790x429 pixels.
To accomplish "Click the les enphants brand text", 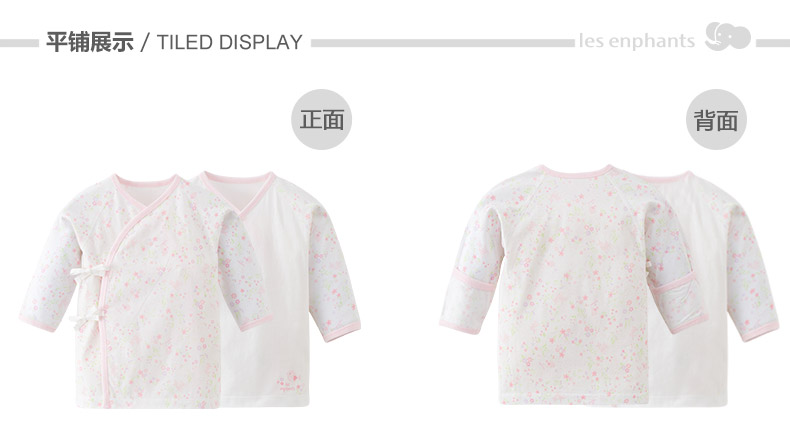I will 637,41.
